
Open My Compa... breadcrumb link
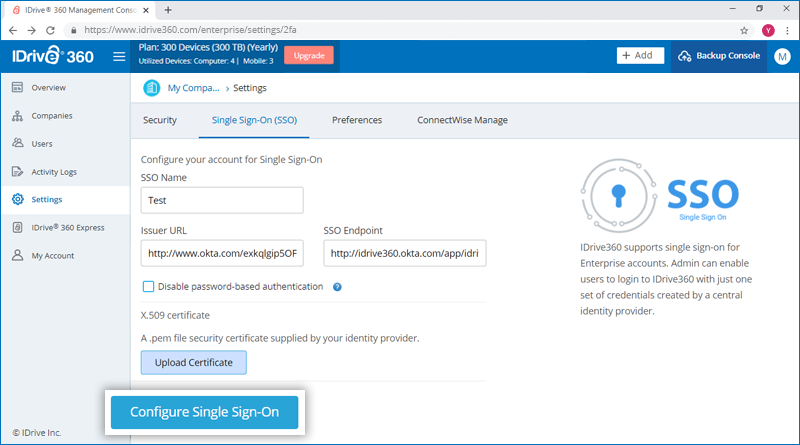tap(193, 88)
